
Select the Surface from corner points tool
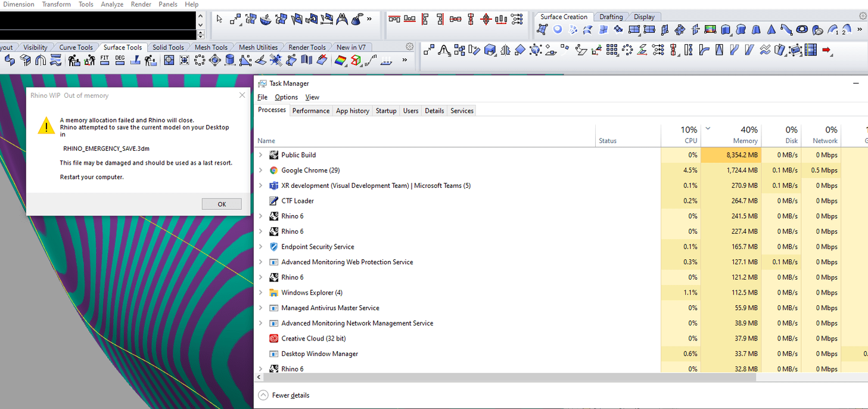pos(542,29)
